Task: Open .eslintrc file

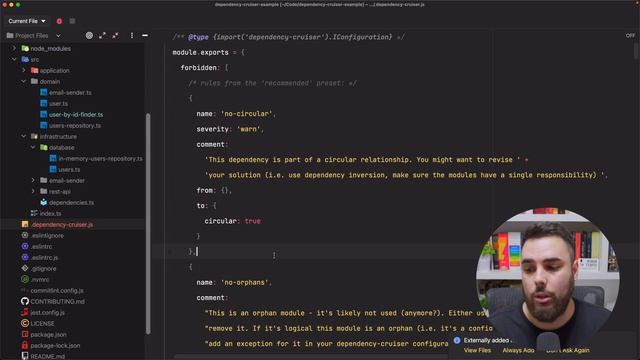Action: click(x=41, y=247)
